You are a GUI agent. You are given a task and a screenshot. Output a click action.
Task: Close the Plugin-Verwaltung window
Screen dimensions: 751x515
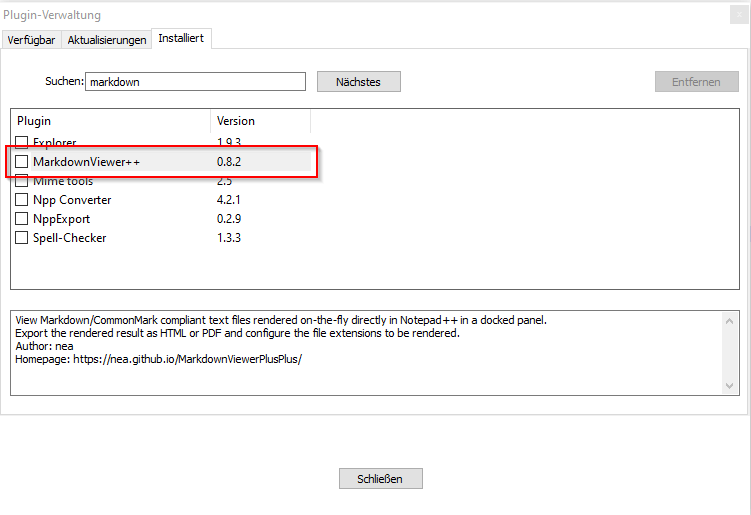point(737,15)
